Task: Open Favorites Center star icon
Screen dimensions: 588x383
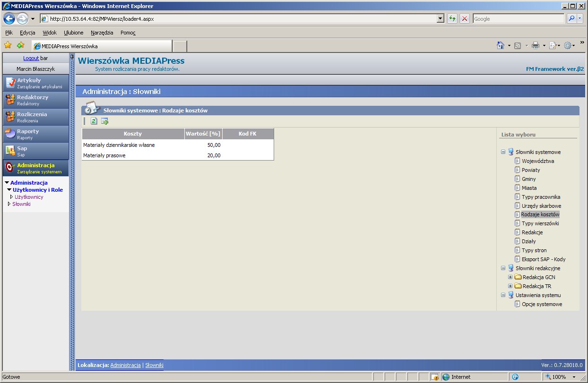Action: pyautogui.click(x=8, y=45)
